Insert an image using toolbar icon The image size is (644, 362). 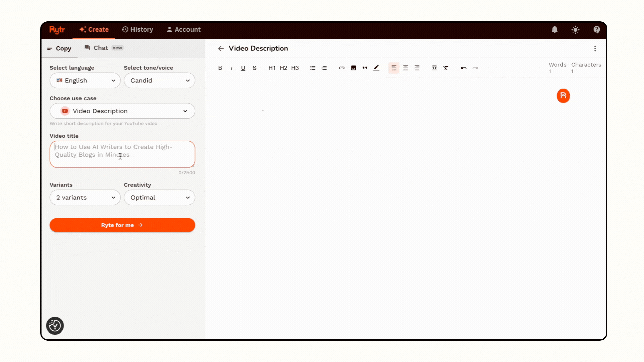[x=353, y=68]
